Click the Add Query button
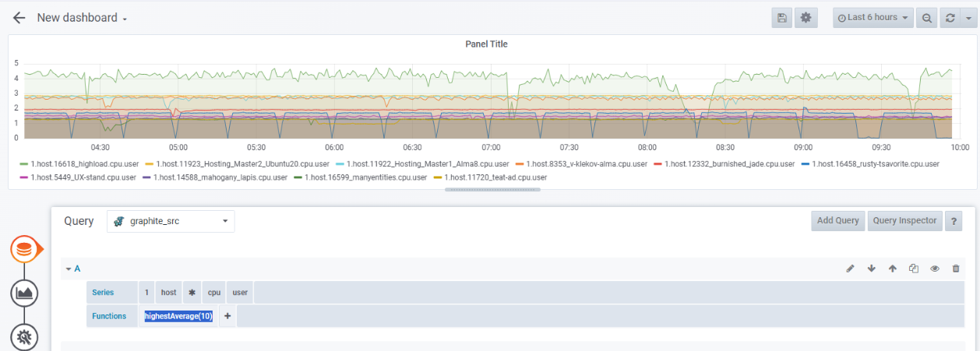The image size is (980, 351). click(x=837, y=221)
